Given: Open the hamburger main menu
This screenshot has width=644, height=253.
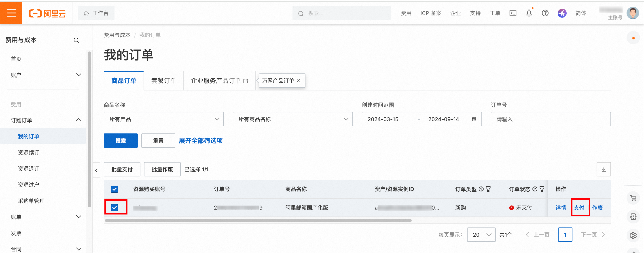Looking at the screenshot, I should [11, 13].
